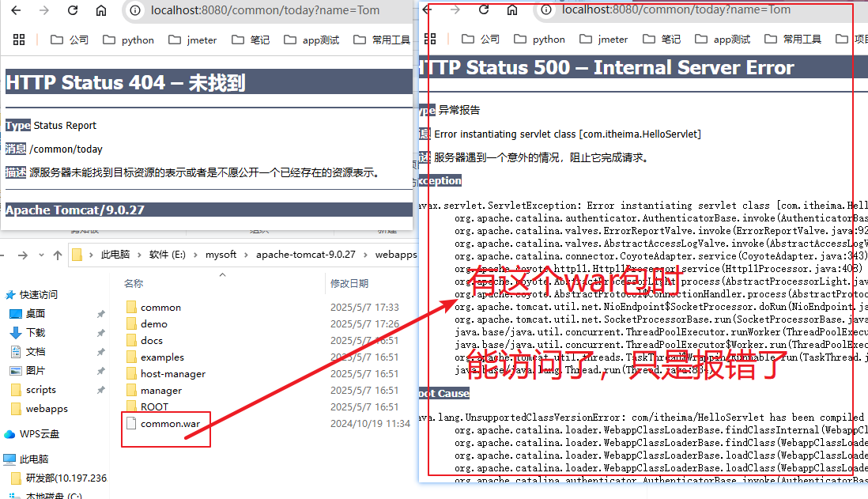Click Explorer forward navigation arrow
868x499 pixels.
click(x=23, y=255)
